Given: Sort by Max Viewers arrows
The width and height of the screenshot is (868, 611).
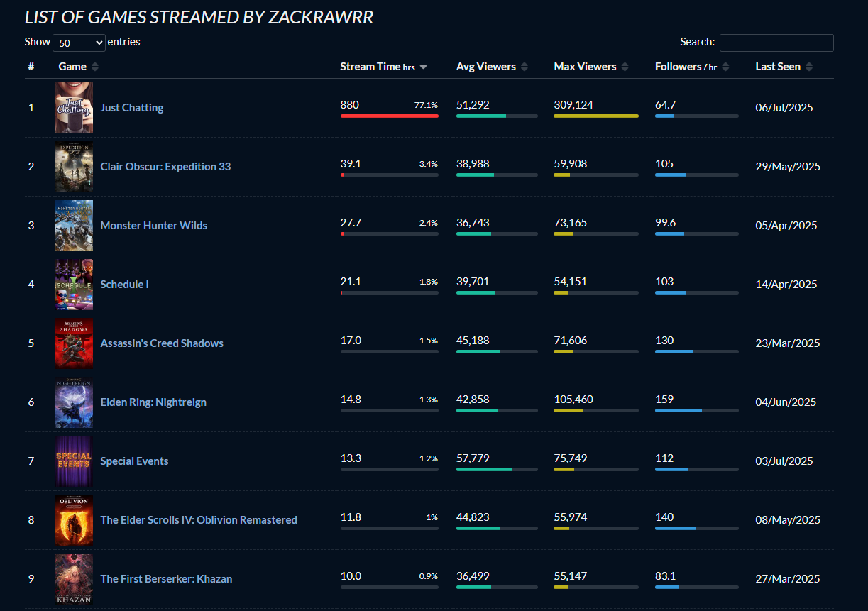Looking at the screenshot, I should coord(625,67).
